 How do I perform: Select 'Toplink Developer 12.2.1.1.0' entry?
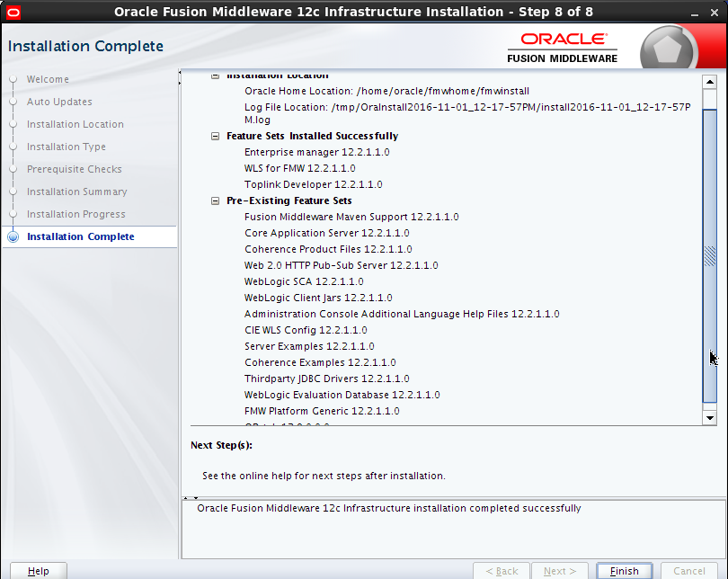point(314,185)
